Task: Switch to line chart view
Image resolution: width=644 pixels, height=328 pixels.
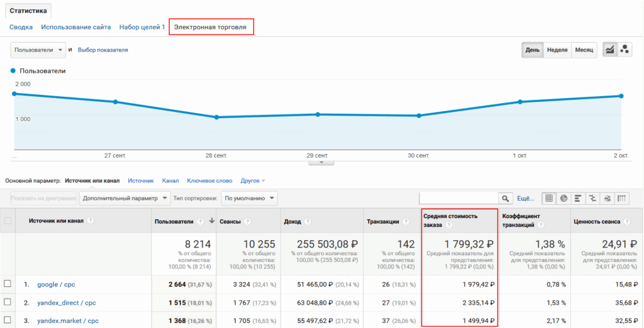Action: [609, 50]
